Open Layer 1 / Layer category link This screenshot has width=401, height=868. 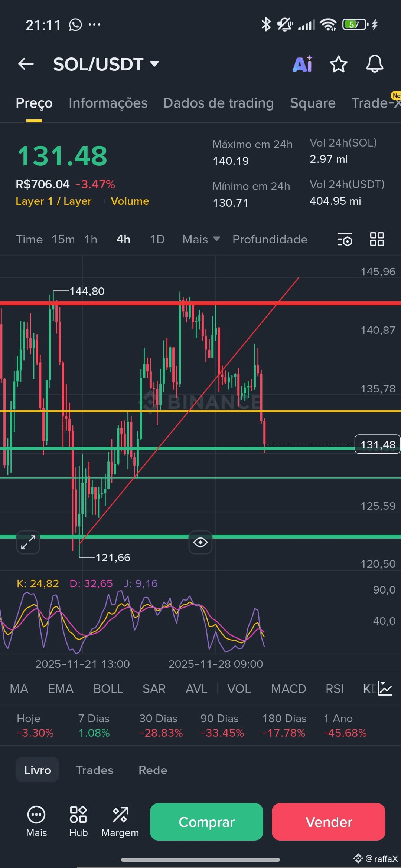pyautogui.click(x=53, y=201)
